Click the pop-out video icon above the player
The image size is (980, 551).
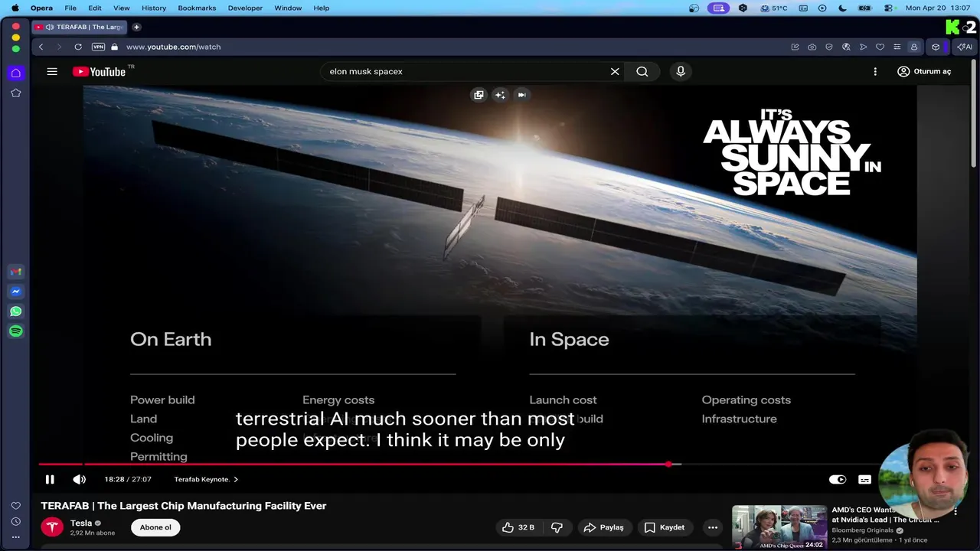click(x=479, y=95)
